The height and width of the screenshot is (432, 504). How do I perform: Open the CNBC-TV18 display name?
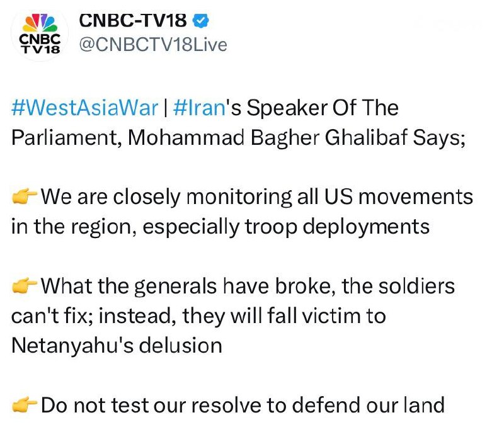[x=134, y=20]
